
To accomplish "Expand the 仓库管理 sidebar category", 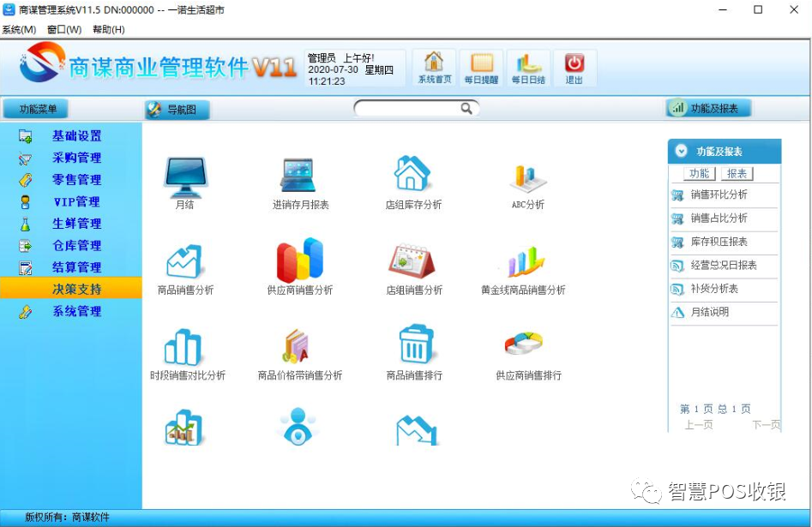I will [78, 246].
